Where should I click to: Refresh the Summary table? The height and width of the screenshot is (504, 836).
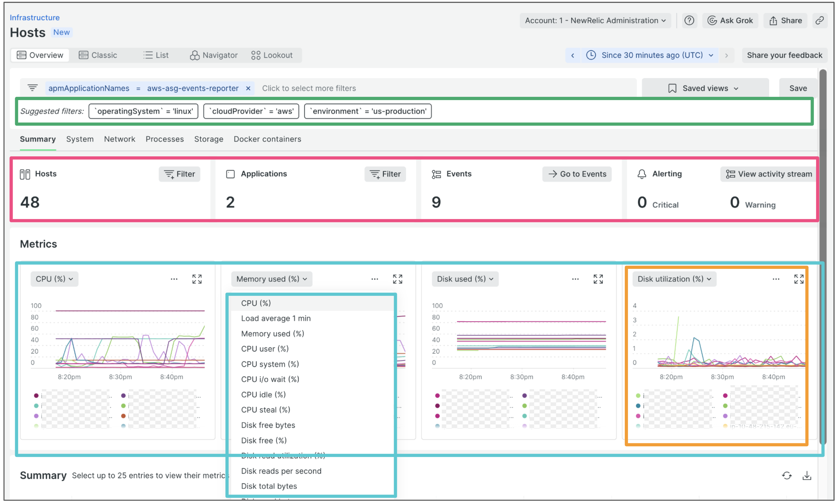pos(787,475)
